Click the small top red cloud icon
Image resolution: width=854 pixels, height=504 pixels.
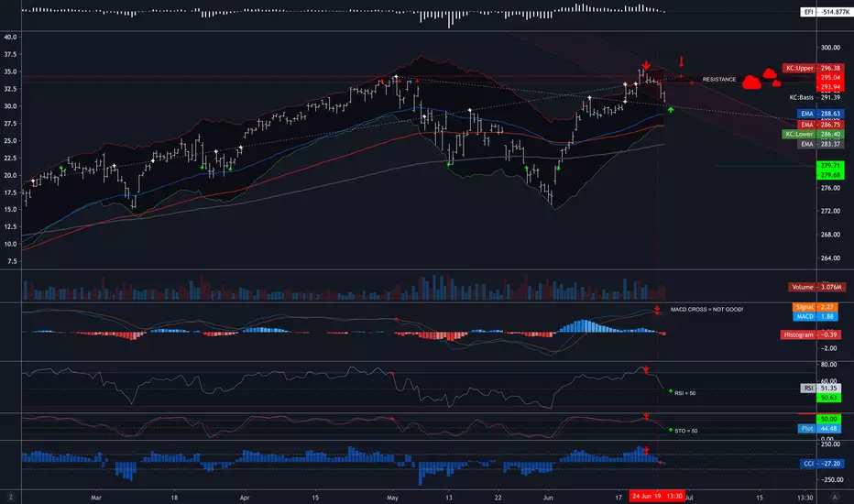click(769, 73)
